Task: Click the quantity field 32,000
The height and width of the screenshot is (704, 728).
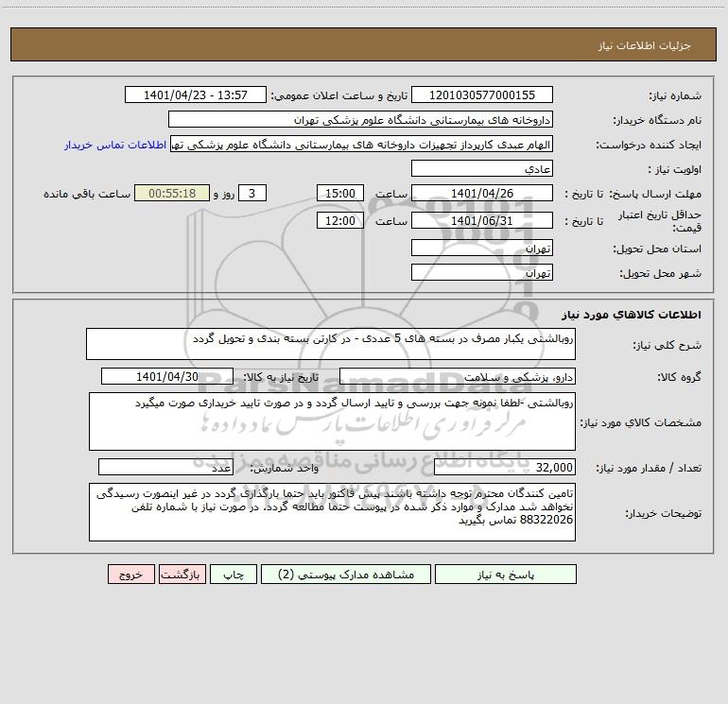Action: (x=505, y=468)
